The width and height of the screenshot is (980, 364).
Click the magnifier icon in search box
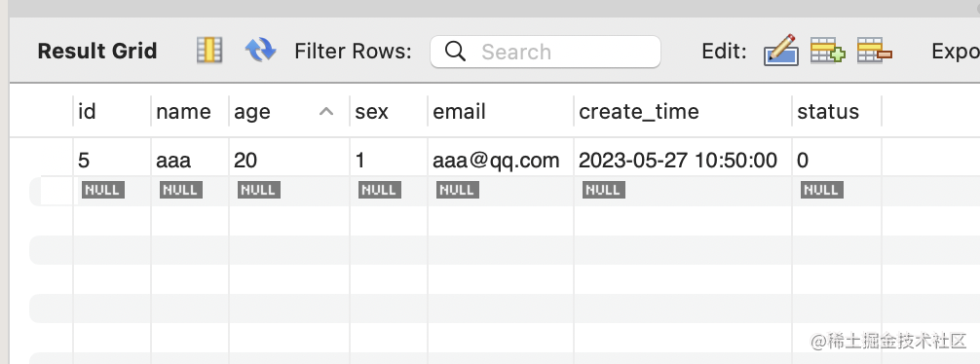click(455, 52)
